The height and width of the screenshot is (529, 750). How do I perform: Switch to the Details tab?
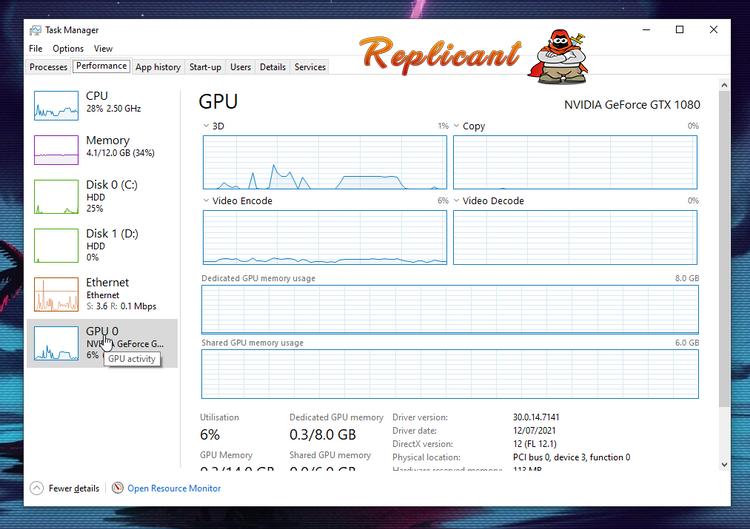tap(273, 67)
